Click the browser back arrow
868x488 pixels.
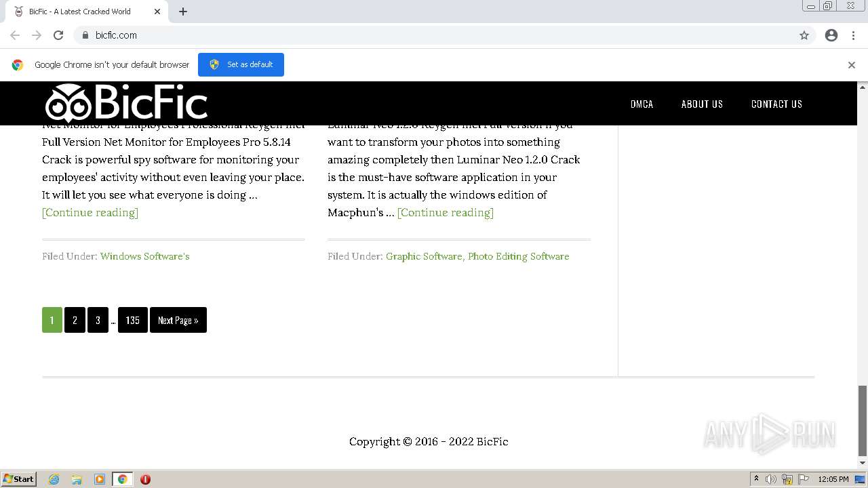15,35
